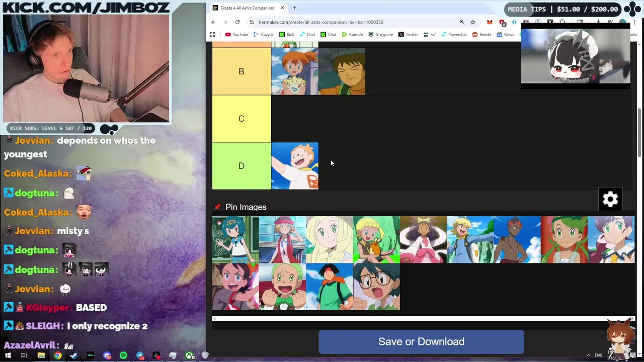Pick the orange-haired boy in the D tier

(295, 166)
